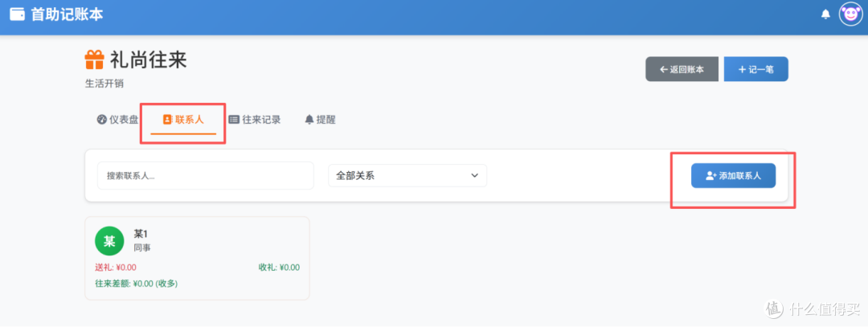Image resolution: width=868 pixels, height=327 pixels.
Task: Open contact name 某1
Action: click(x=141, y=234)
